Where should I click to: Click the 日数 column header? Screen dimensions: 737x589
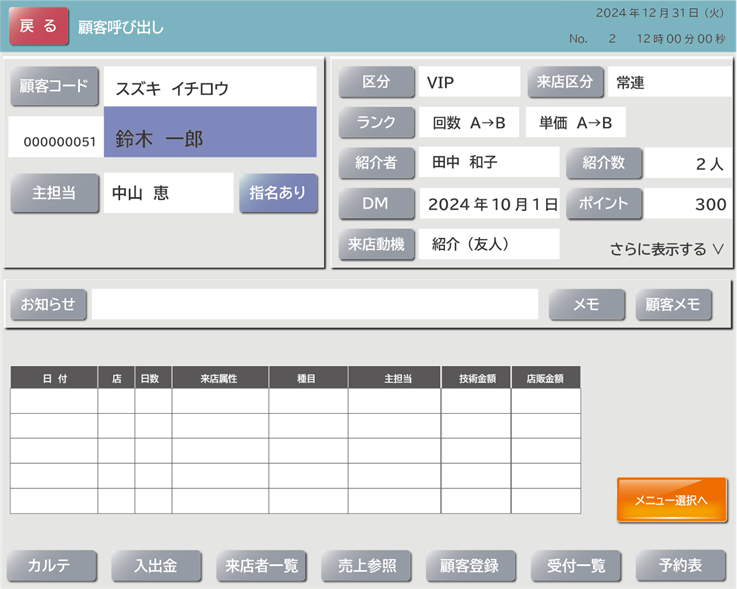coord(153,378)
